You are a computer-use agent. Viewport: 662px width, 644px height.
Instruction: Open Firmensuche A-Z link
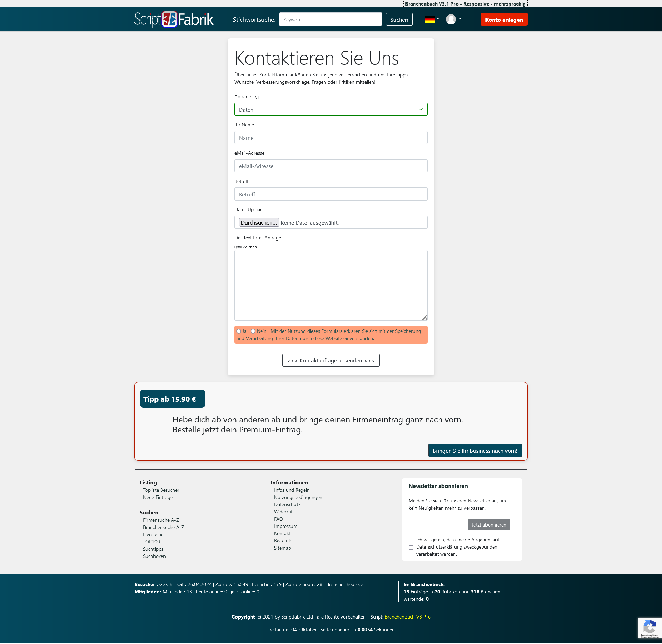161,520
